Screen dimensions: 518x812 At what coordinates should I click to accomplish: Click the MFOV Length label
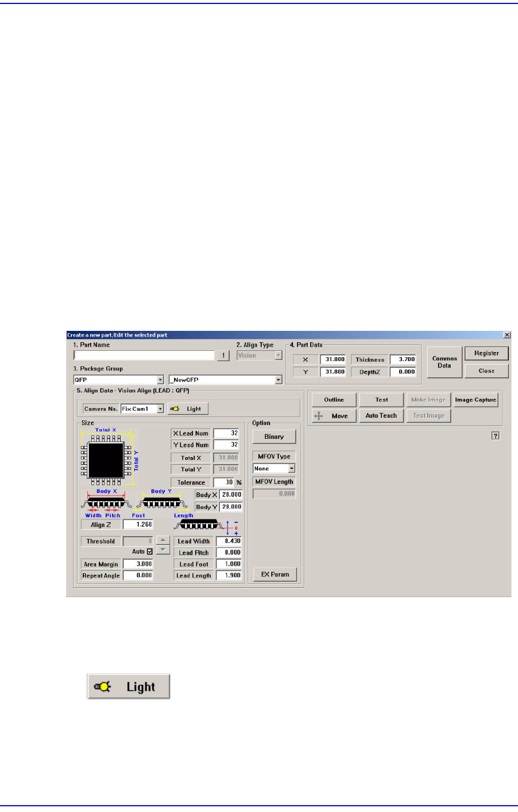[x=274, y=482]
